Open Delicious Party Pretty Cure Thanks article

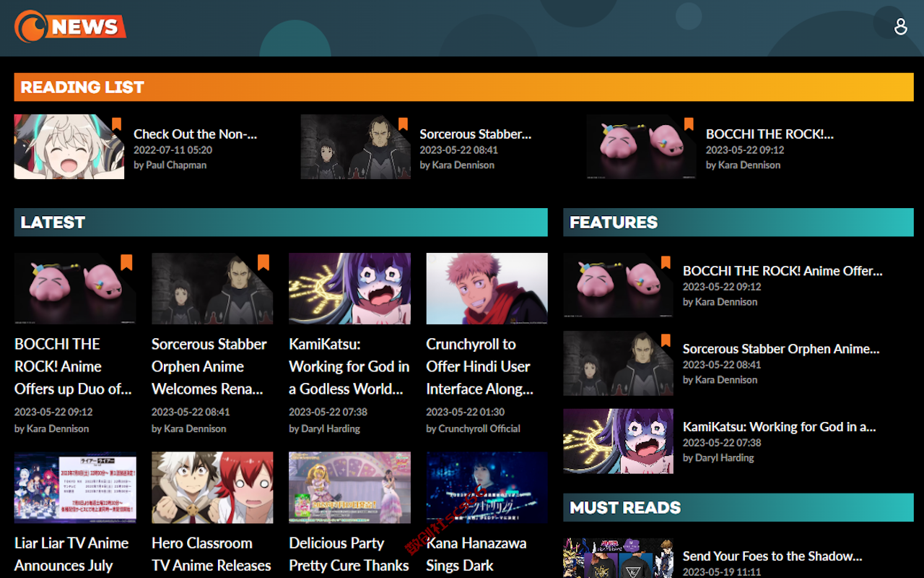point(349,554)
